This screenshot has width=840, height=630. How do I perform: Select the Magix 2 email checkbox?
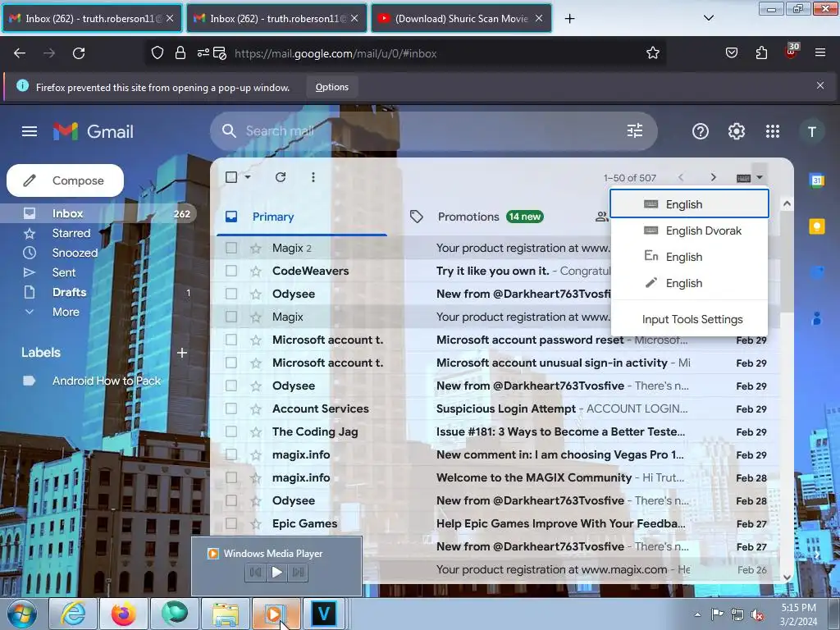pos(231,248)
